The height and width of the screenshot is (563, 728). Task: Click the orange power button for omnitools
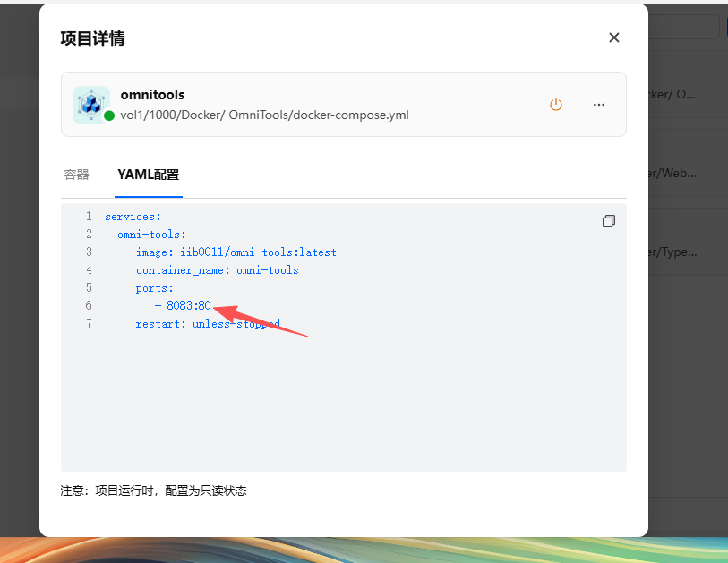tap(556, 105)
